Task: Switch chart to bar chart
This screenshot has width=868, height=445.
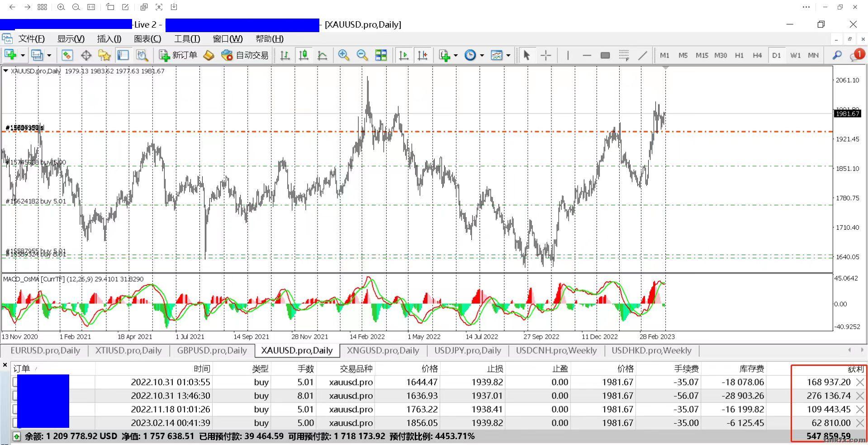Action: [x=285, y=55]
